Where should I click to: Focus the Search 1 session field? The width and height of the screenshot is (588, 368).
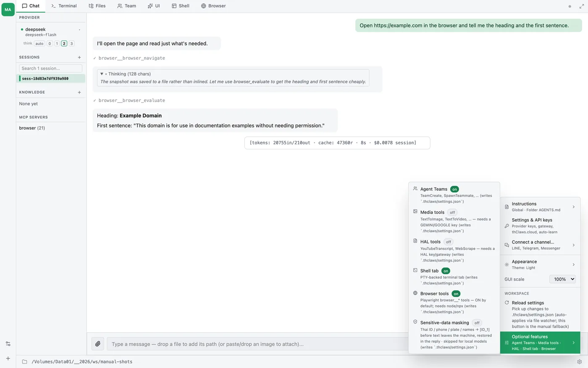coord(51,68)
